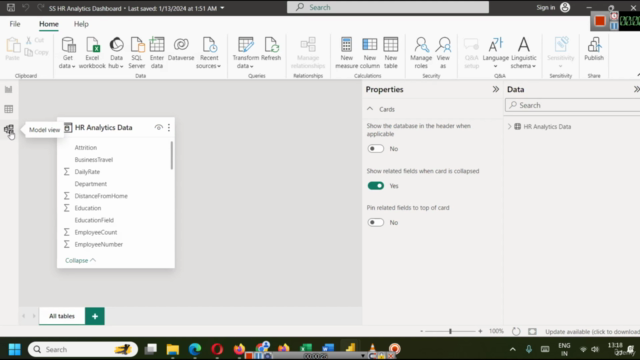Select the Department field
The width and height of the screenshot is (640, 360).
[91, 184]
